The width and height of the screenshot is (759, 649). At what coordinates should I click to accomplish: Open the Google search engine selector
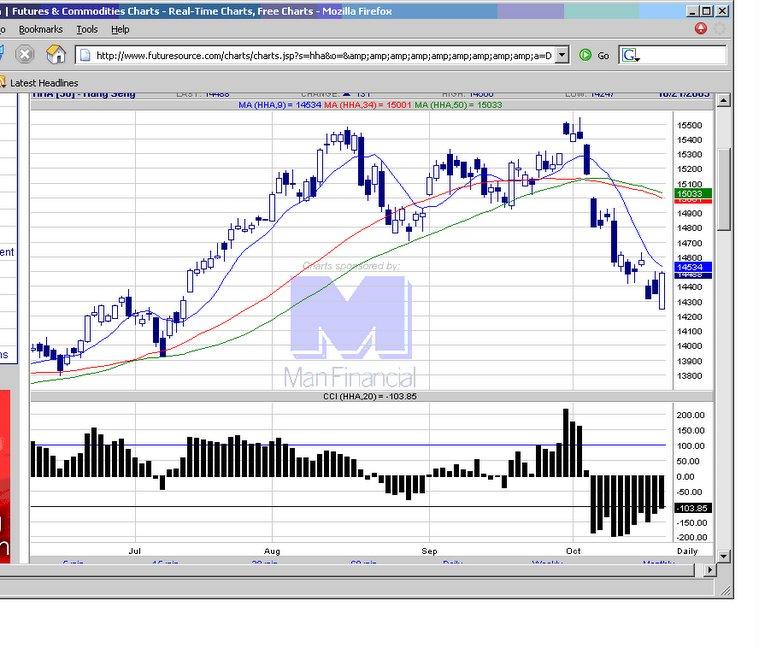click(631, 56)
